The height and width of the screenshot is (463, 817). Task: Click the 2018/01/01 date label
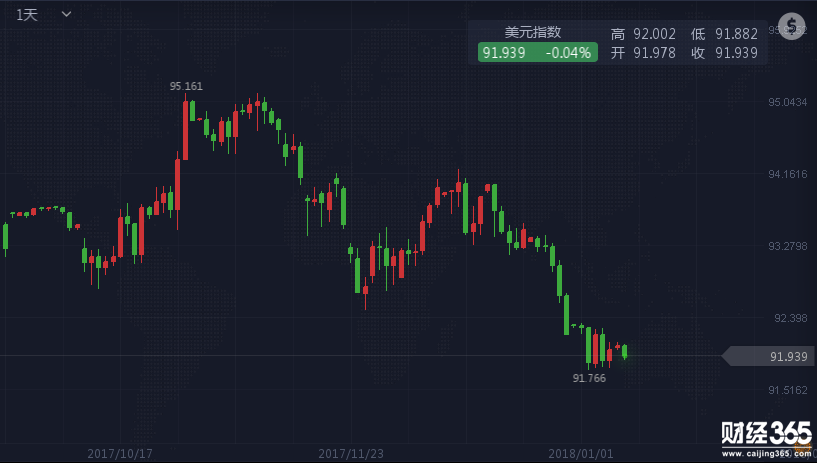(x=580, y=454)
